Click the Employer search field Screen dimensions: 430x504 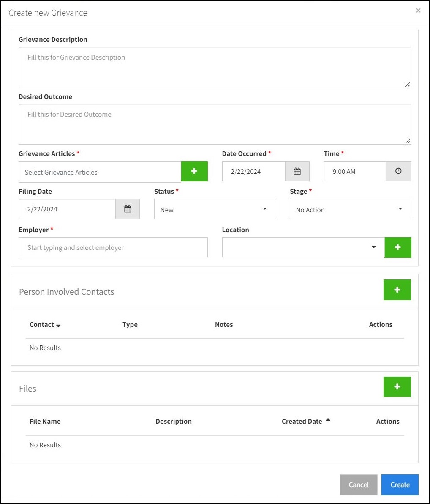tap(113, 247)
